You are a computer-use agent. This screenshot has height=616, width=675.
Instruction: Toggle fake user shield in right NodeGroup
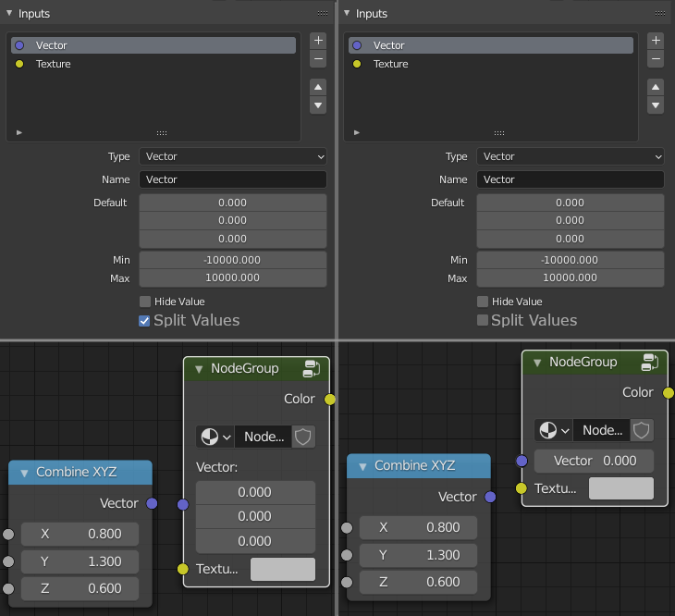pyautogui.click(x=642, y=430)
